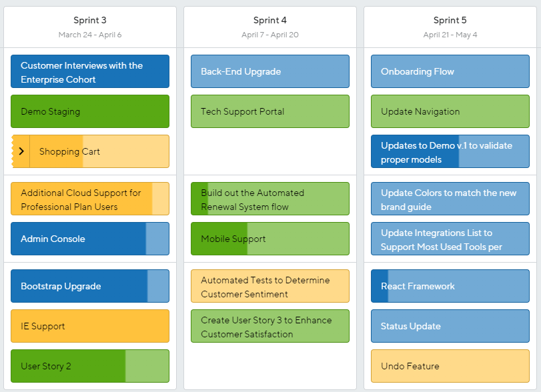Click the Sprint 5 column header
This screenshot has height=392, width=541.
pos(450,27)
